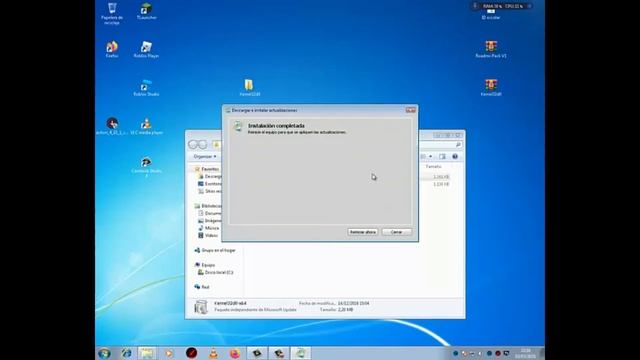
Task: Open the Windows Start button
Action: [x=104, y=353]
